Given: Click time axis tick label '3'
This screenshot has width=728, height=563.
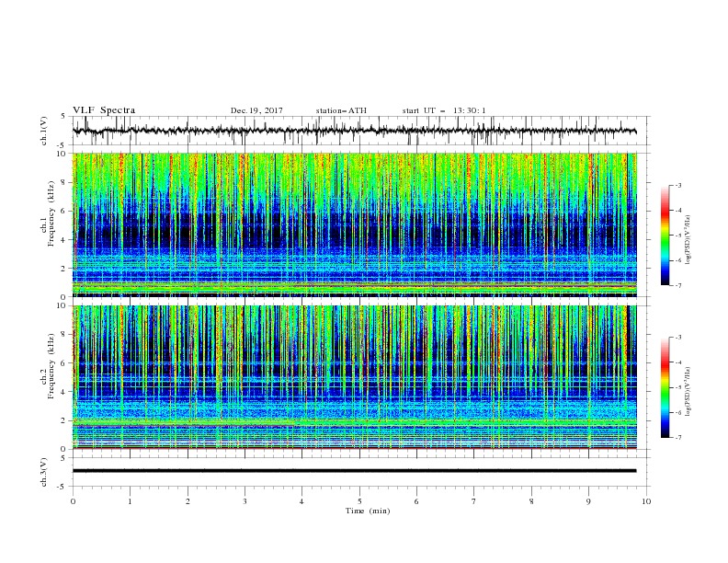Looking at the screenshot, I should coord(245,501).
